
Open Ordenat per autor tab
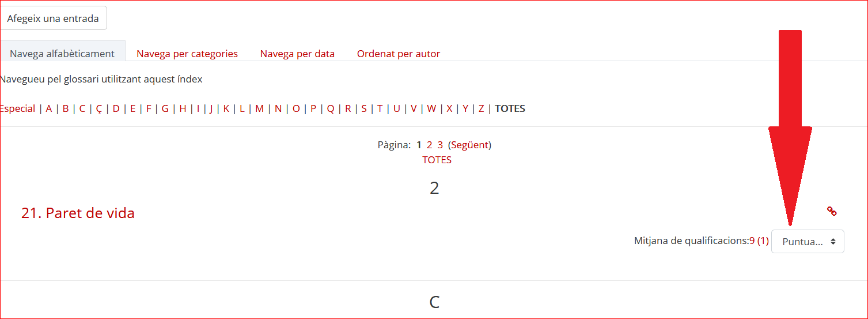[399, 54]
